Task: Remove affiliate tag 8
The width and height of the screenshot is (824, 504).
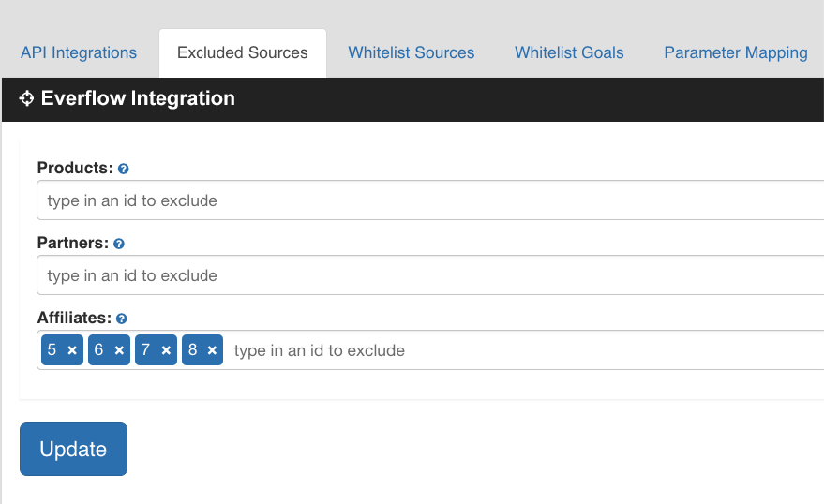Action: tap(212, 350)
